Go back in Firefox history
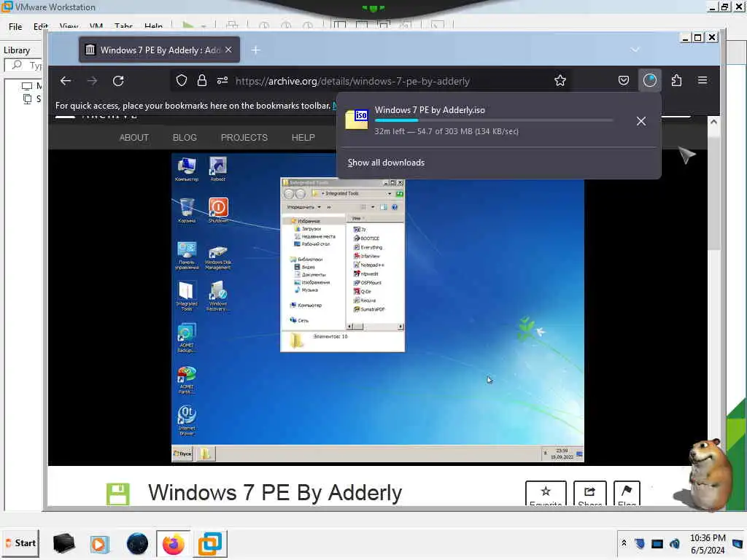The height and width of the screenshot is (560, 747). (66, 81)
